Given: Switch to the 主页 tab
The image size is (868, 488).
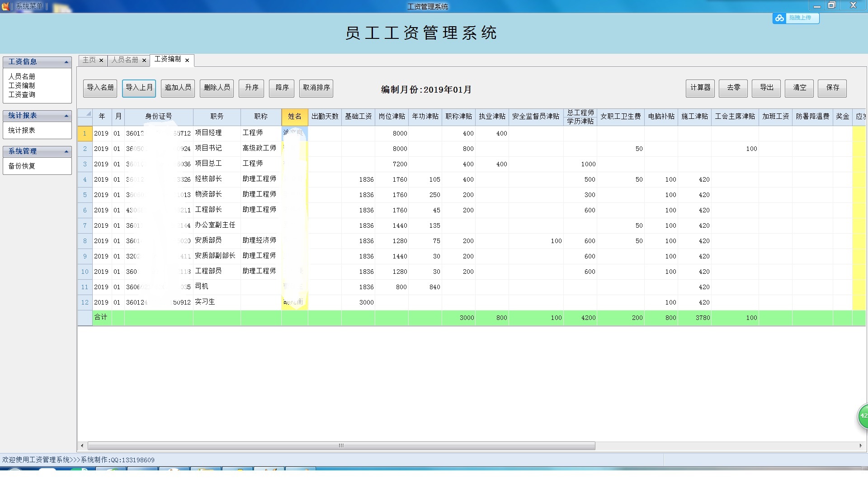Looking at the screenshot, I should tap(89, 60).
